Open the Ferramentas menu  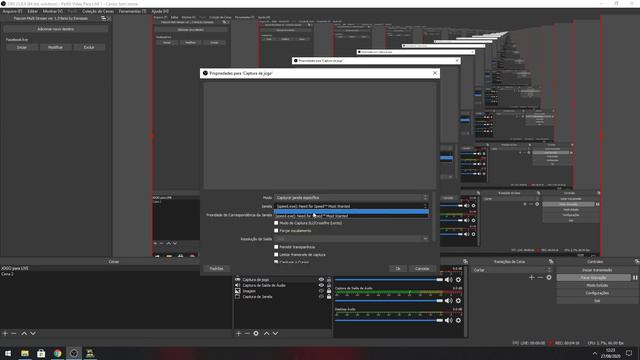tap(132, 11)
